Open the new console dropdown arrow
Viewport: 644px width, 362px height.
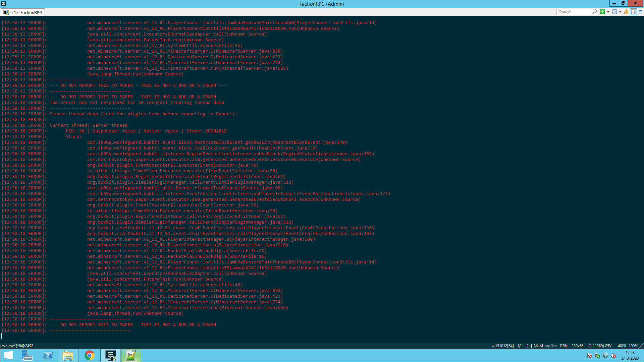pos(608,12)
